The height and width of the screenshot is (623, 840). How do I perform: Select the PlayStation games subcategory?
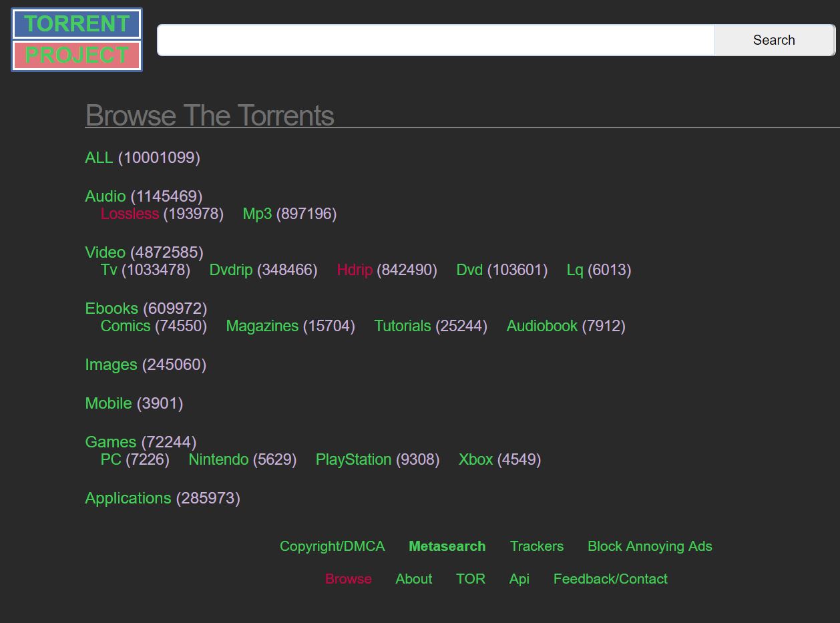(353, 459)
